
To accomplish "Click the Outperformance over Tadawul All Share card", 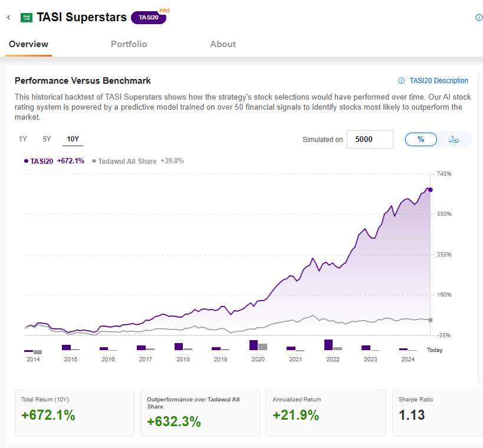I will (201, 413).
